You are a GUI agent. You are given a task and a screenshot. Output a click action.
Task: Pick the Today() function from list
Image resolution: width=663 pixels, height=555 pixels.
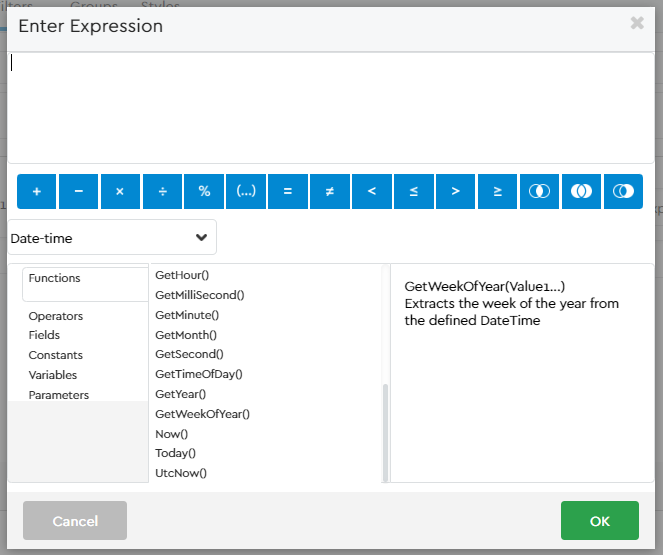click(x=176, y=453)
